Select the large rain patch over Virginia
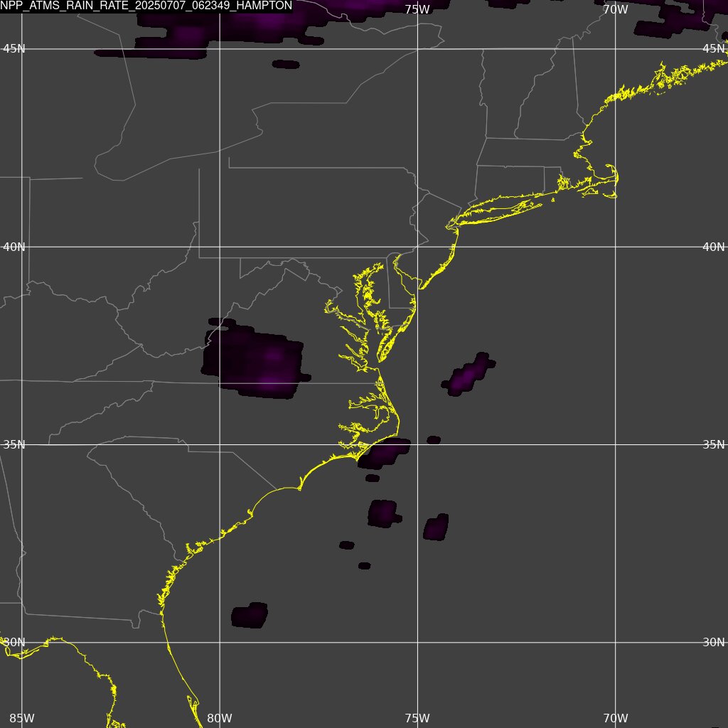This screenshot has width=728, height=728. point(255,360)
